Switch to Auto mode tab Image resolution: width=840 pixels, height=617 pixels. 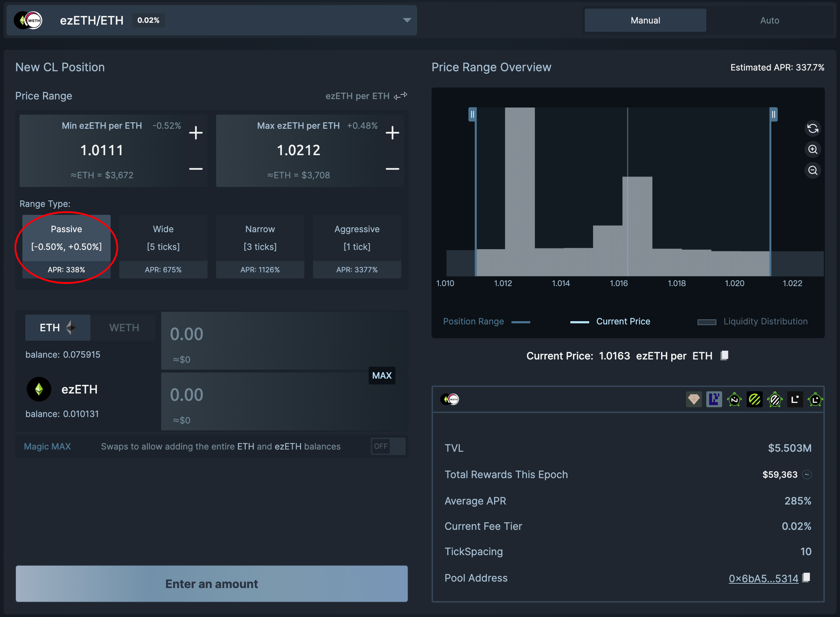[769, 21]
